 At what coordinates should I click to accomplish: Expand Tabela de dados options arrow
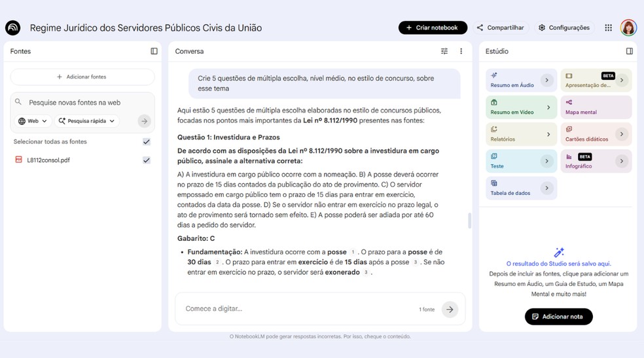546,188
